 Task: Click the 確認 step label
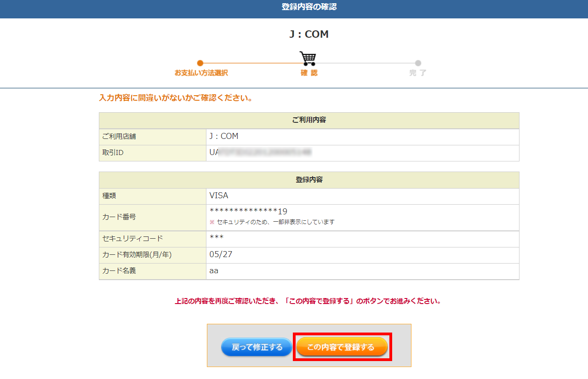(x=309, y=73)
